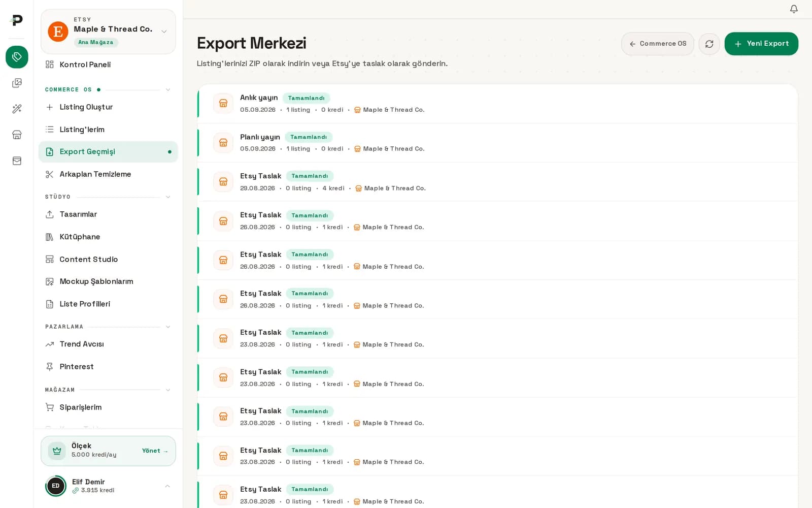Click the "4 kredi" text in export list

click(333, 188)
